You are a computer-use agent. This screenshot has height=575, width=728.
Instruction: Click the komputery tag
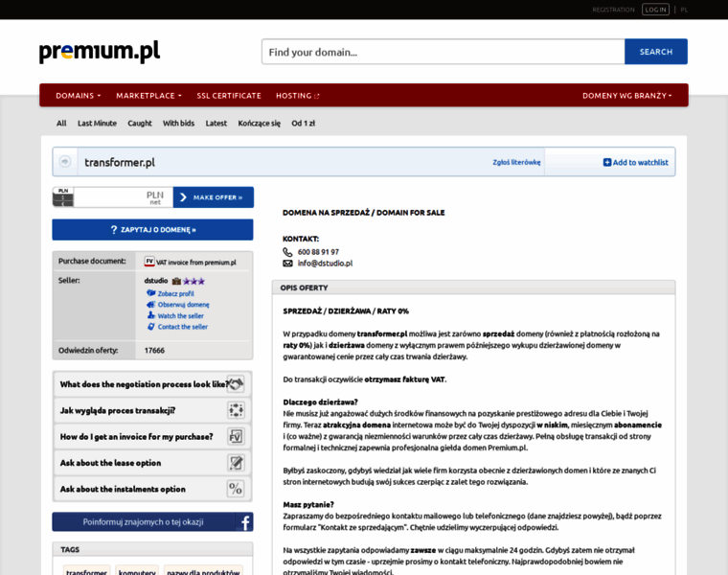click(137, 572)
